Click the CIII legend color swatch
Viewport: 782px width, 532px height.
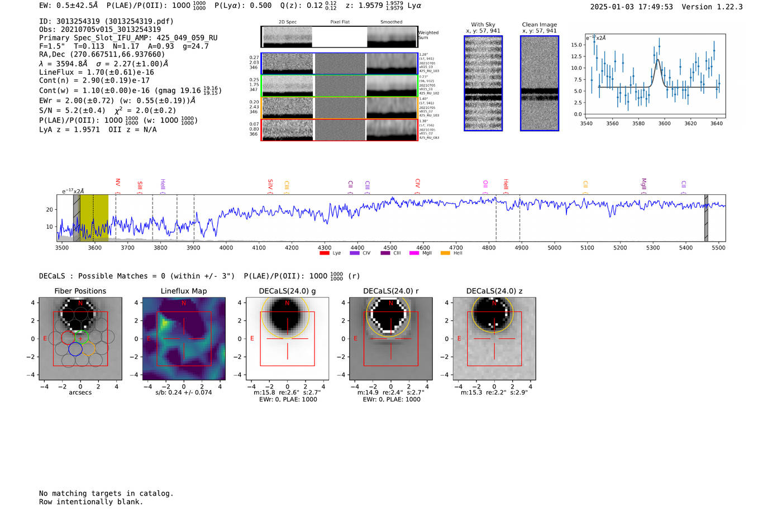tap(385, 253)
